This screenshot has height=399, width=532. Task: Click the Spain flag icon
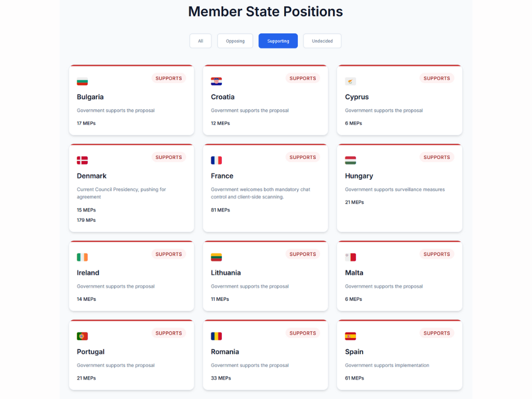coord(350,336)
